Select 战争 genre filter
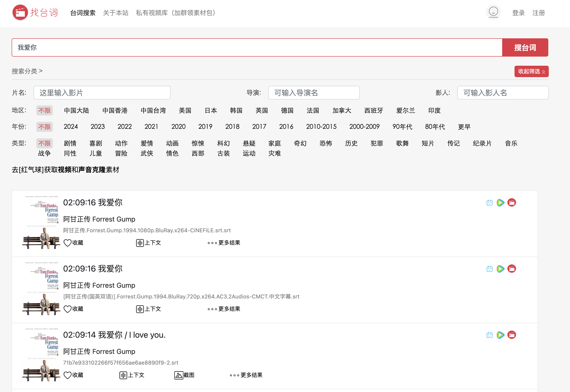570x392 pixels. click(45, 154)
